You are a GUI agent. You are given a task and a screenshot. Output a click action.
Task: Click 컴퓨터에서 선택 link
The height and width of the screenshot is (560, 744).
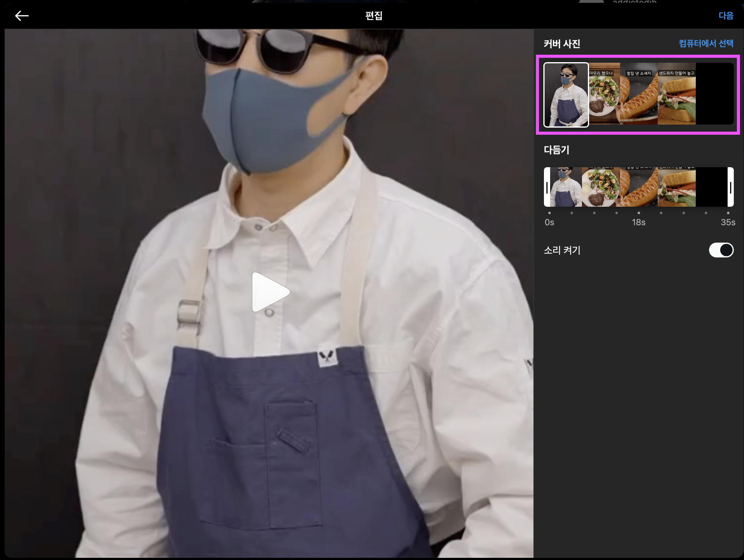[706, 43]
